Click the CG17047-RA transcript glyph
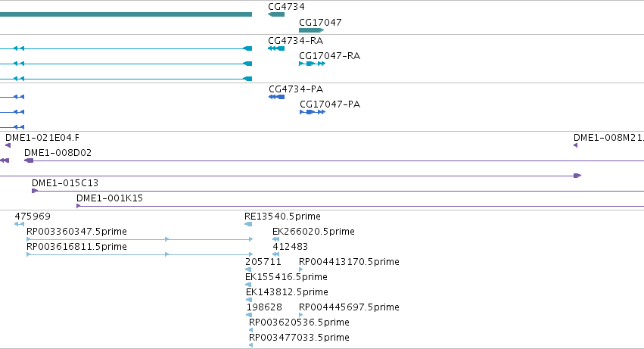 pyautogui.click(x=312, y=64)
